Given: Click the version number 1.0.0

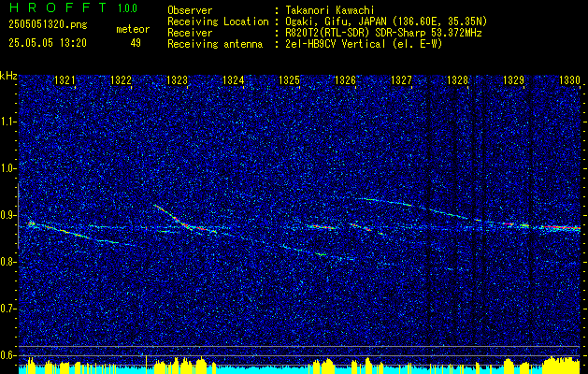Looking at the screenshot, I should point(127,8).
